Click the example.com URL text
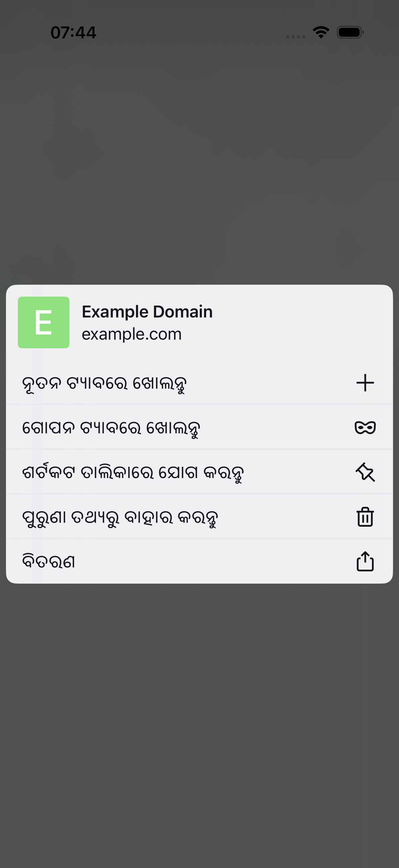Viewport: 399px width, 868px height. click(x=132, y=334)
